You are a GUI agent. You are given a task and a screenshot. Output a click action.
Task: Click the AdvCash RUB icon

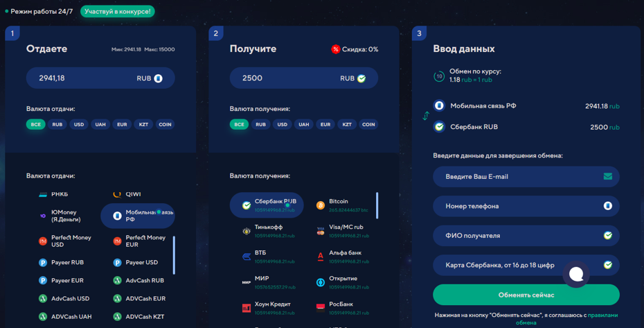tap(117, 281)
